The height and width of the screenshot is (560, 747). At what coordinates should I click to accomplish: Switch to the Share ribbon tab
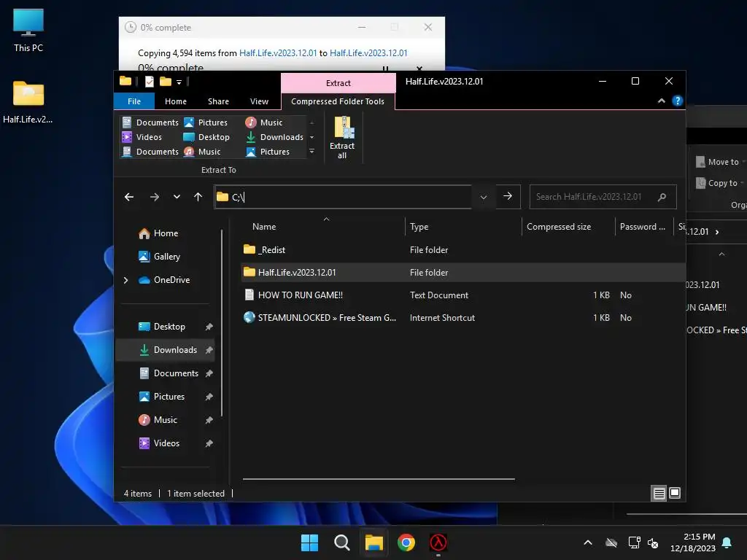[x=218, y=101]
